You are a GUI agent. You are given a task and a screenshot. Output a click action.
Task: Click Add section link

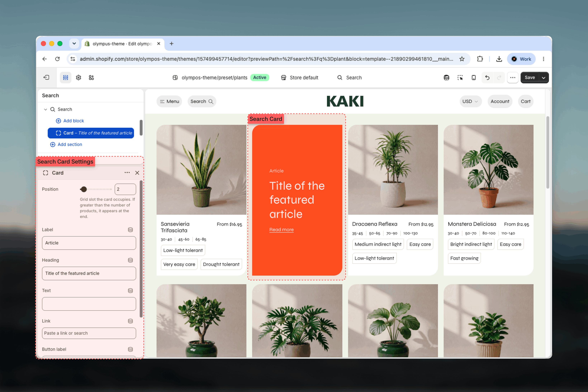click(66, 145)
